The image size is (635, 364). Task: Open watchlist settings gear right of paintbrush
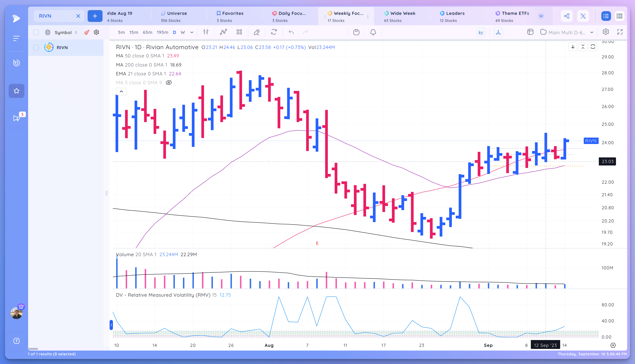click(97, 32)
